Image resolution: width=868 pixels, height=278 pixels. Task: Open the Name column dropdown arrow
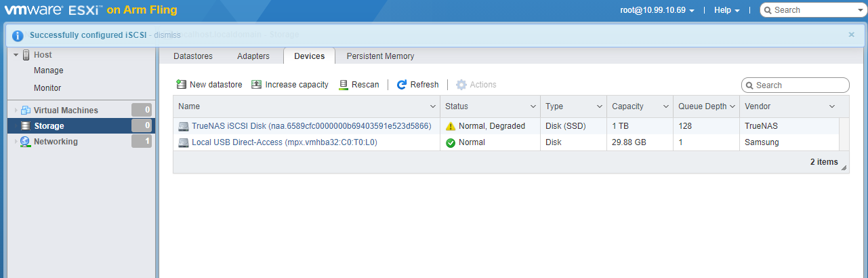click(433, 106)
